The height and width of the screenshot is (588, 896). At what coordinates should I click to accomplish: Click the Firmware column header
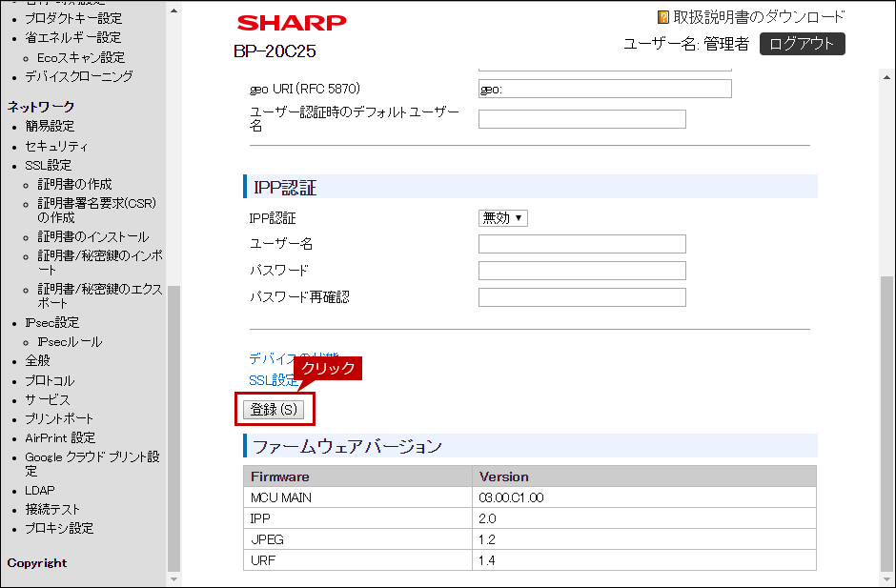point(357,476)
